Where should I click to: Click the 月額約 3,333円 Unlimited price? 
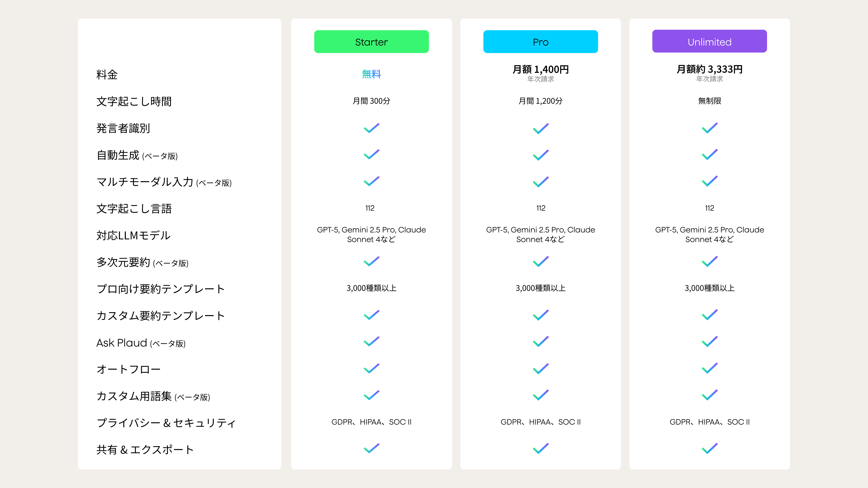click(x=709, y=69)
